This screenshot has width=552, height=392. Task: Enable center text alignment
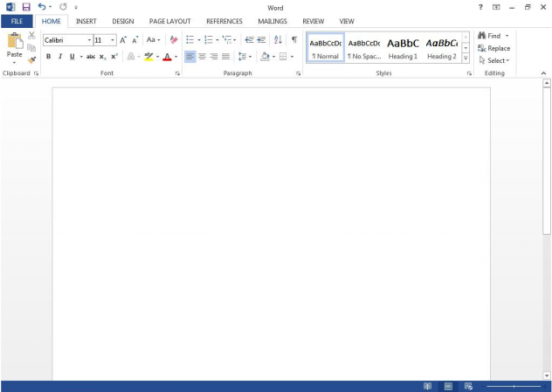pyautogui.click(x=202, y=57)
